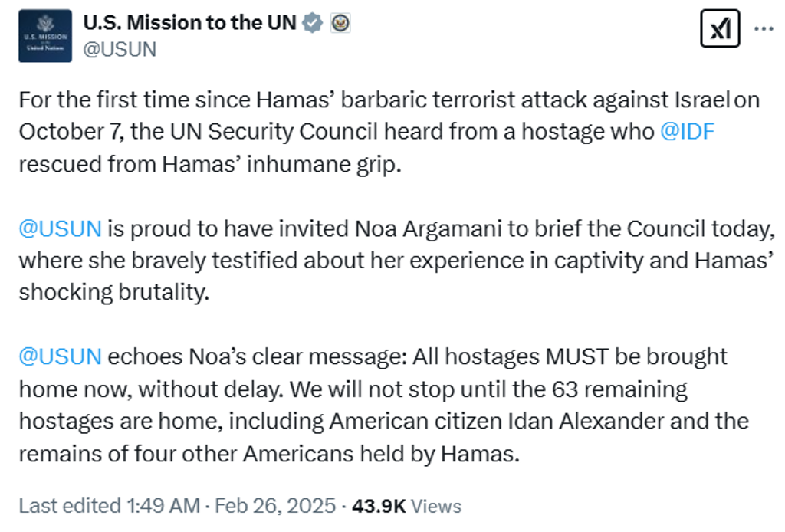Click @USUN mention before 'is proud'
Screen dimensions: 785x532
(60, 228)
